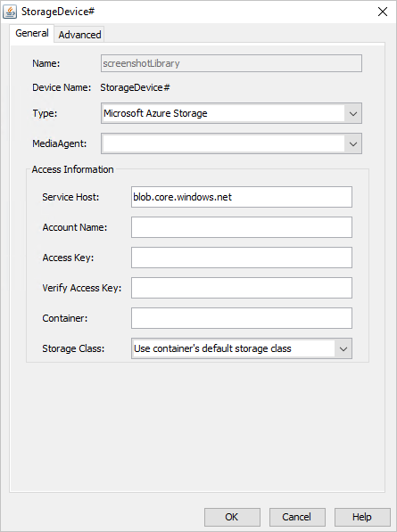397x532 pixels.
Task: Click the 'Container:' label
Action: click(x=65, y=318)
